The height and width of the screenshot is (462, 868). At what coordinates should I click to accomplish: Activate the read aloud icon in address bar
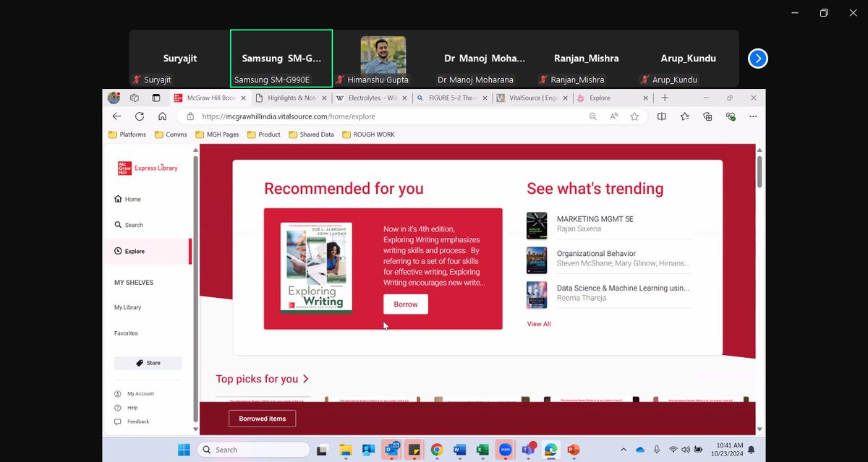tap(613, 116)
